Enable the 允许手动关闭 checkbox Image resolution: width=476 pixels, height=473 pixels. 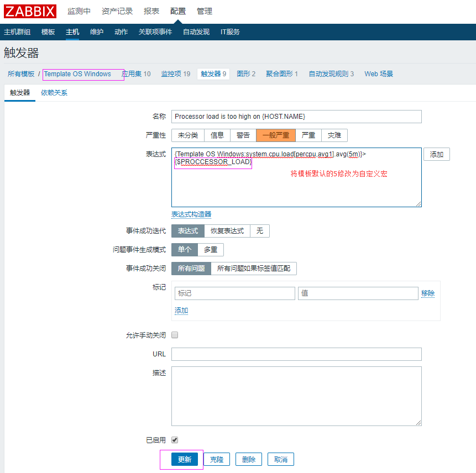tap(174, 335)
